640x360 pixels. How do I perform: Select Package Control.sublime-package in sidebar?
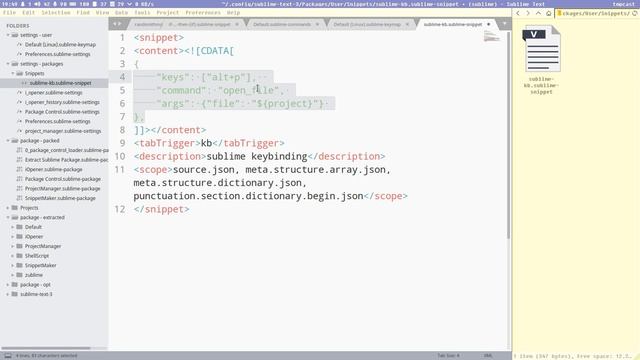pos(63,179)
